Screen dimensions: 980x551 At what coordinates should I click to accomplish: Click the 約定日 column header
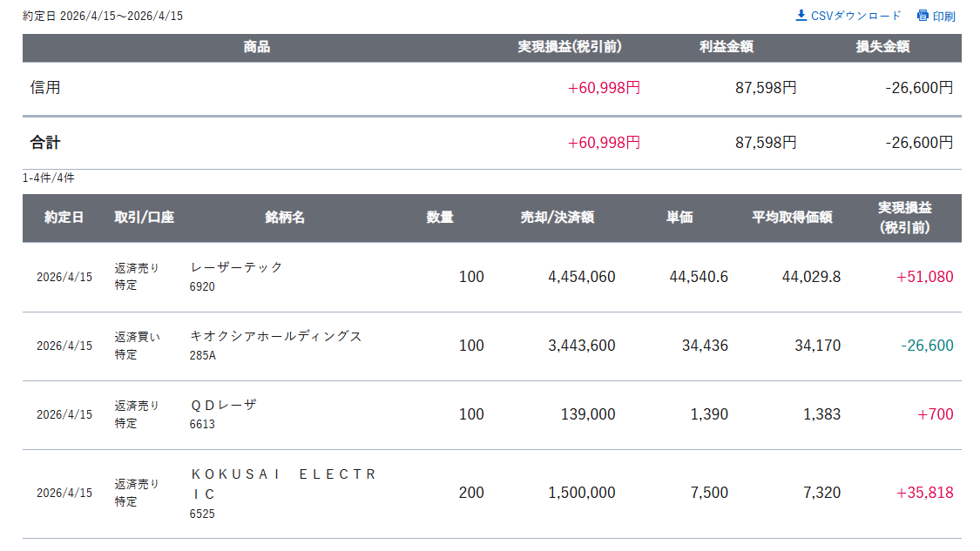click(64, 218)
